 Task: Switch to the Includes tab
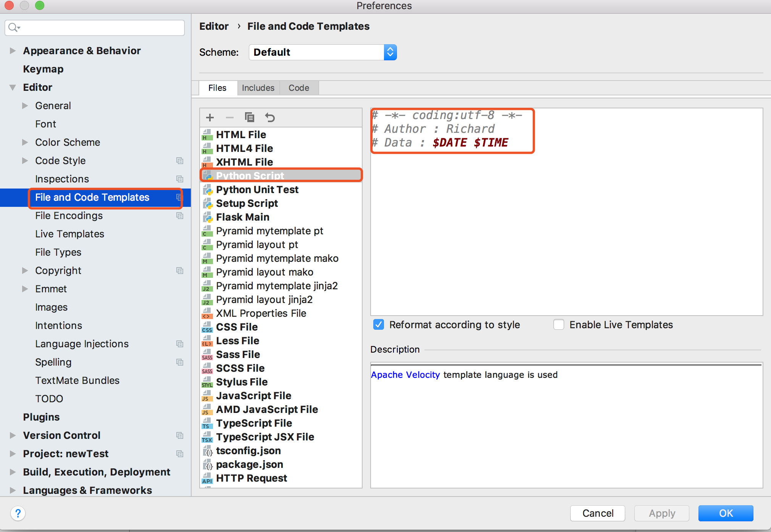[x=258, y=88]
